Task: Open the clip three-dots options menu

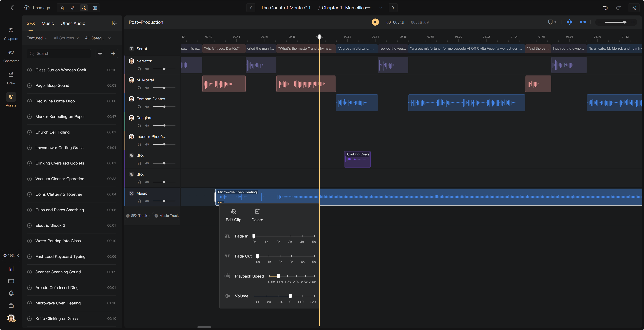Action: tap(220, 203)
